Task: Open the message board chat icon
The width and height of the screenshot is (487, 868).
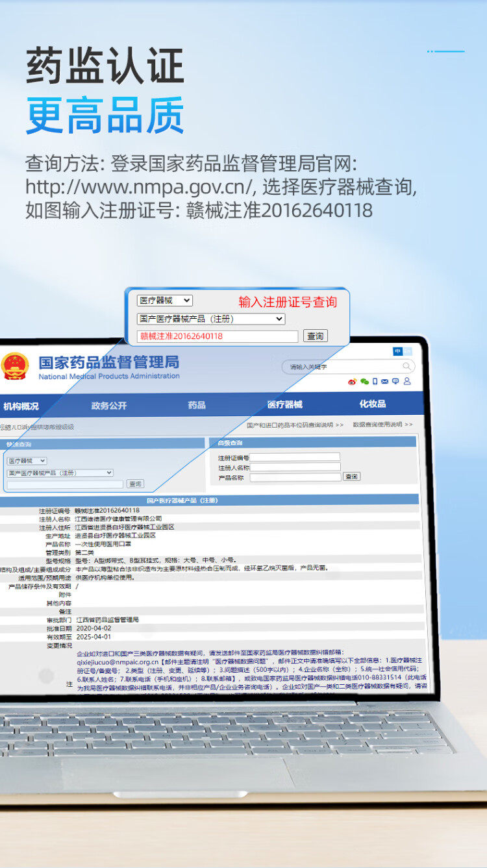Action: coord(395,382)
